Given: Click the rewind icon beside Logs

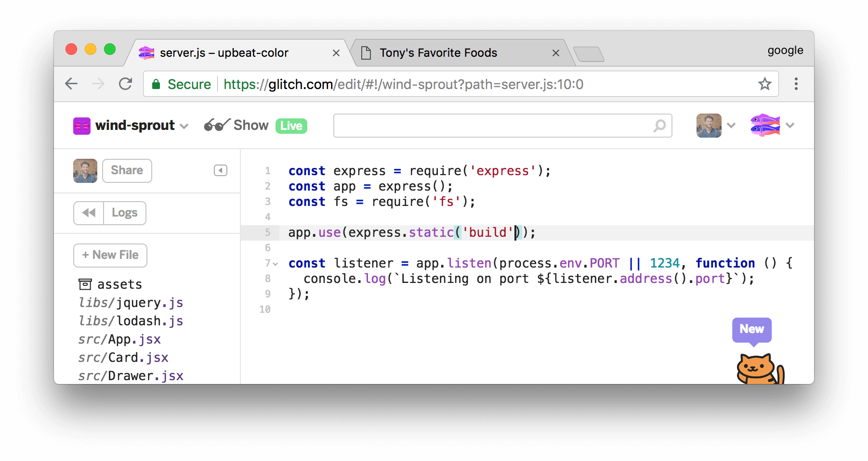Looking at the screenshot, I should 89,213.
